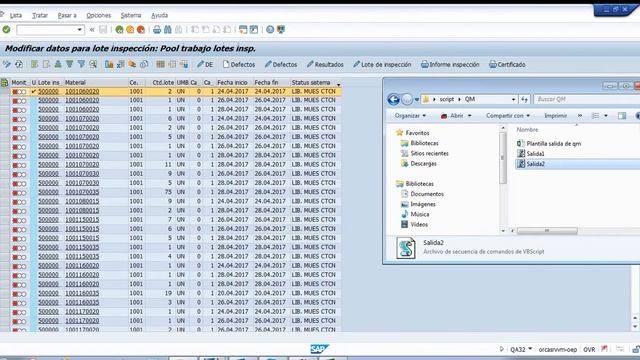Click the green Enter checkmark icon
This screenshot has width=640, height=360.
tap(6, 29)
